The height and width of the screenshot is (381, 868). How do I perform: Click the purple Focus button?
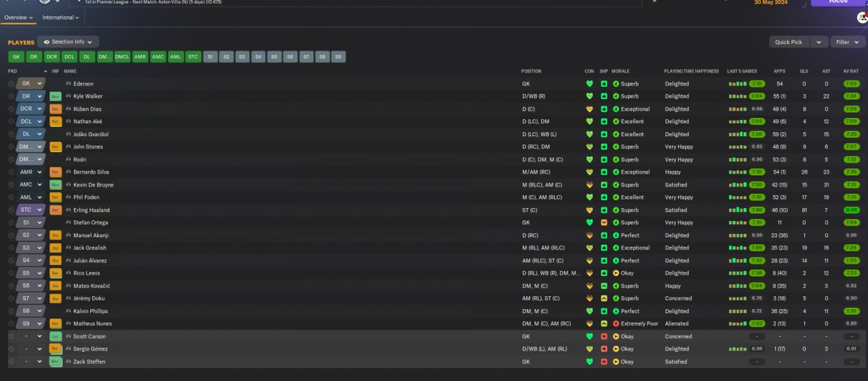coord(837,3)
